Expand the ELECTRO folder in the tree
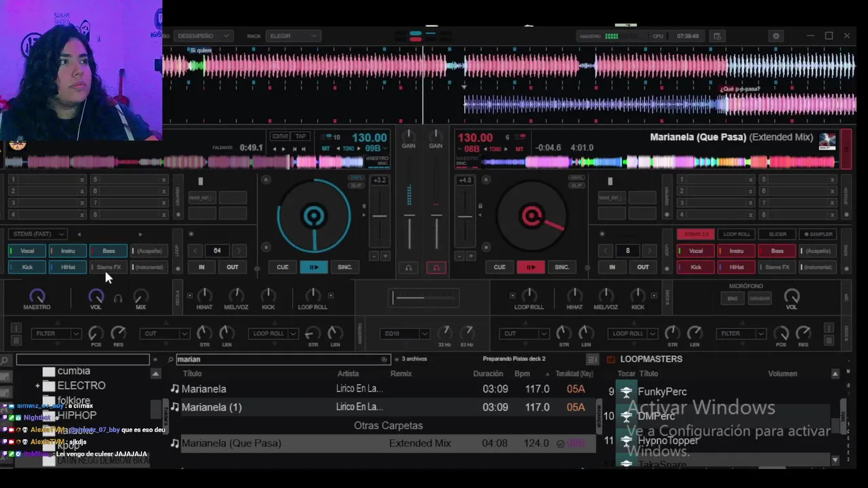Viewport: 868px width, 488px height. click(37, 386)
